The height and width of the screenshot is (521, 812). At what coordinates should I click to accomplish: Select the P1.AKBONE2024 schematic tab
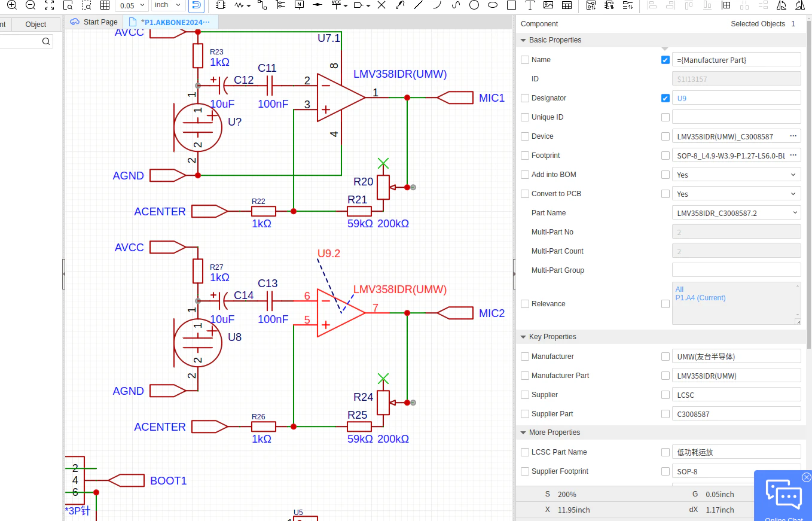point(170,22)
